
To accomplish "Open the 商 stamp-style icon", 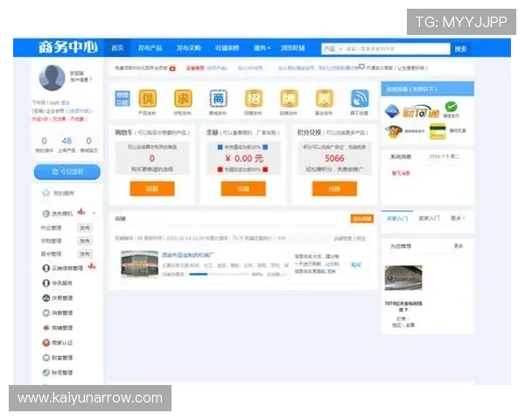I will 218,99.
